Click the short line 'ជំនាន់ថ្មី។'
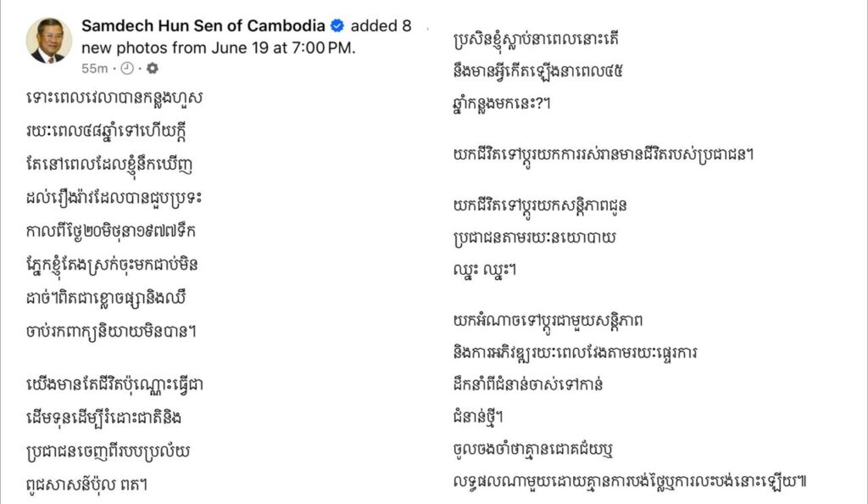 (478, 417)
